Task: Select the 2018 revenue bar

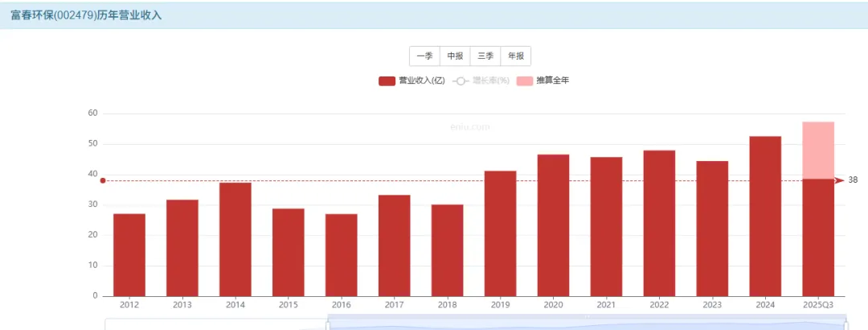Action: pyautogui.click(x=448, y=250)
